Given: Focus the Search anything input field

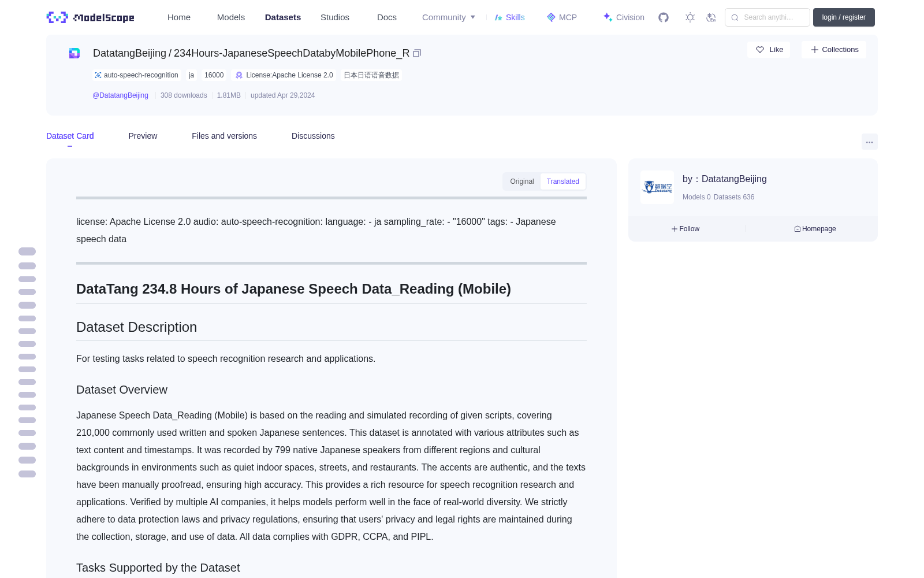Looking at the screenshot, I should 767,17.
